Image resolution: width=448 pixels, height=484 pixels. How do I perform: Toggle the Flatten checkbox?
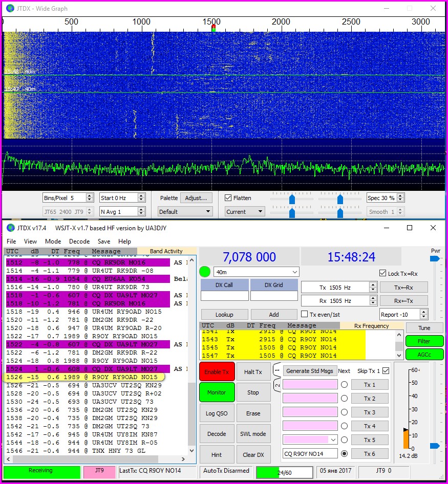click(228, 197)
